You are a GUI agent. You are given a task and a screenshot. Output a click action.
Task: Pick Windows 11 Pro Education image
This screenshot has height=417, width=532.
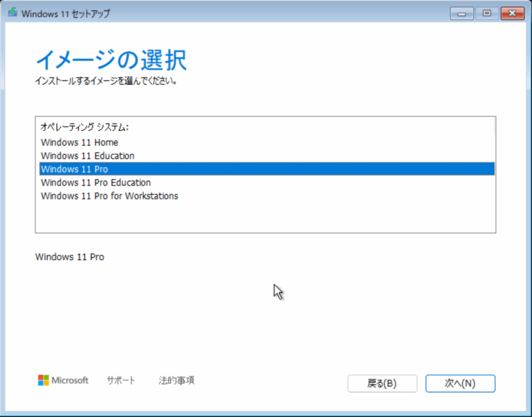pyautogui.click(x=96, y=183)
